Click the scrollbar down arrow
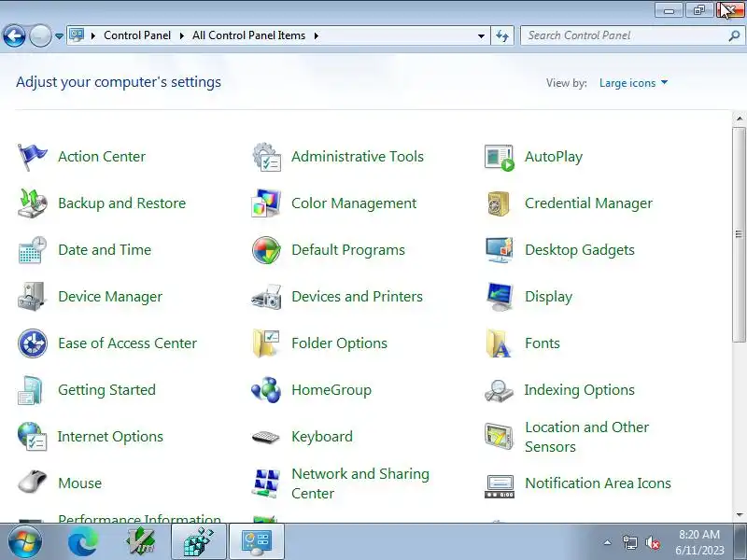The image size is (747, 560). point(740,514)
